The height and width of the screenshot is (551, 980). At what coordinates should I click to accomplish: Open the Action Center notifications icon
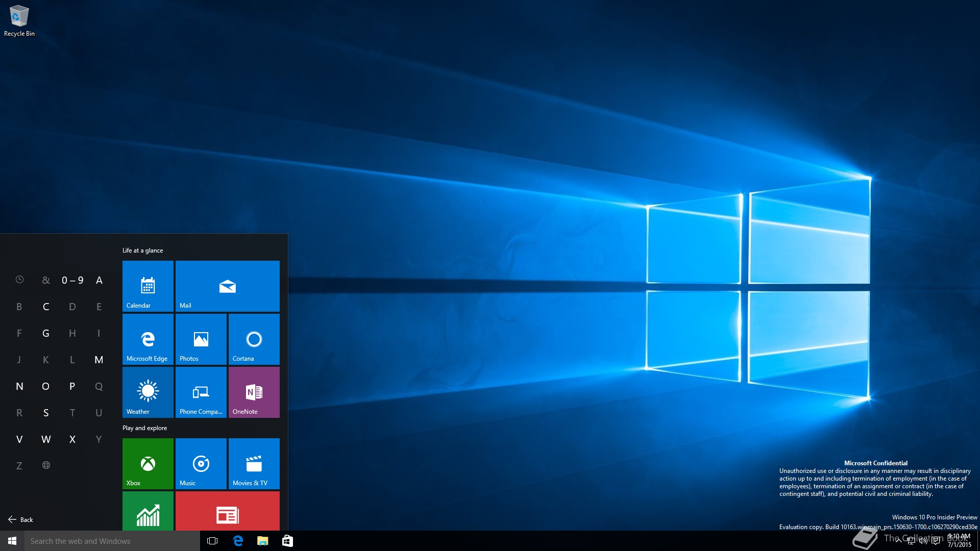[x=936, y=541]
